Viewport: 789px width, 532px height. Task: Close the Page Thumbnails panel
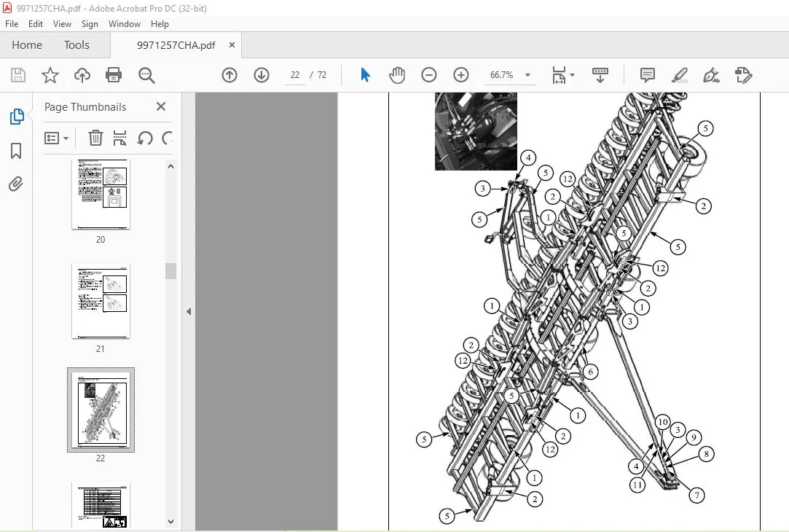tap(161, 106)
